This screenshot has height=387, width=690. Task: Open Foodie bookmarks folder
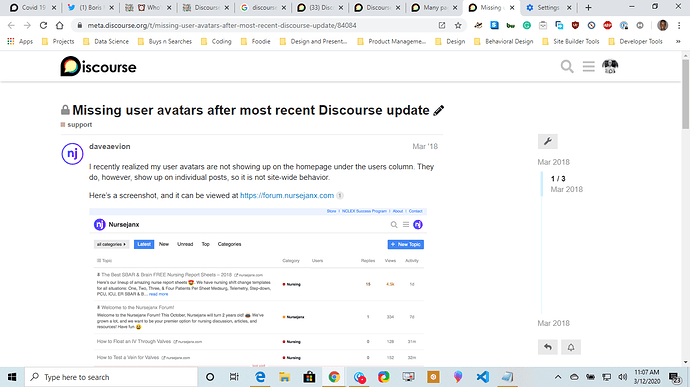tap(256, 41)
